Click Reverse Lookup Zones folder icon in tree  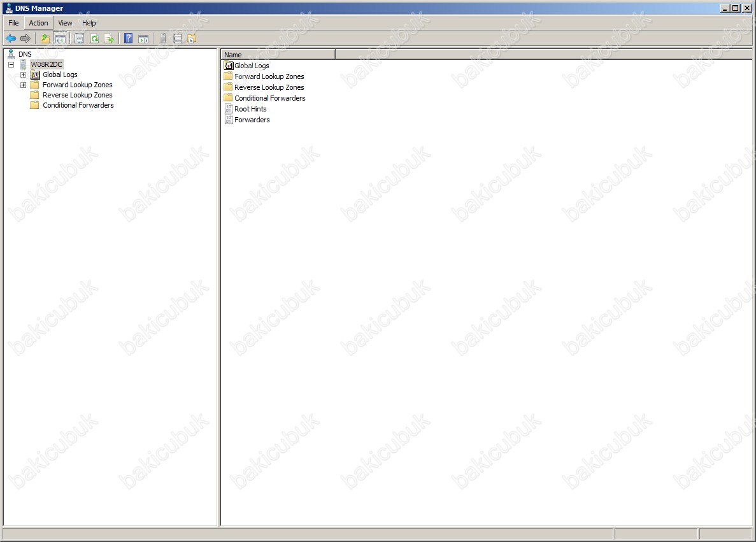[x=35, y=95]
